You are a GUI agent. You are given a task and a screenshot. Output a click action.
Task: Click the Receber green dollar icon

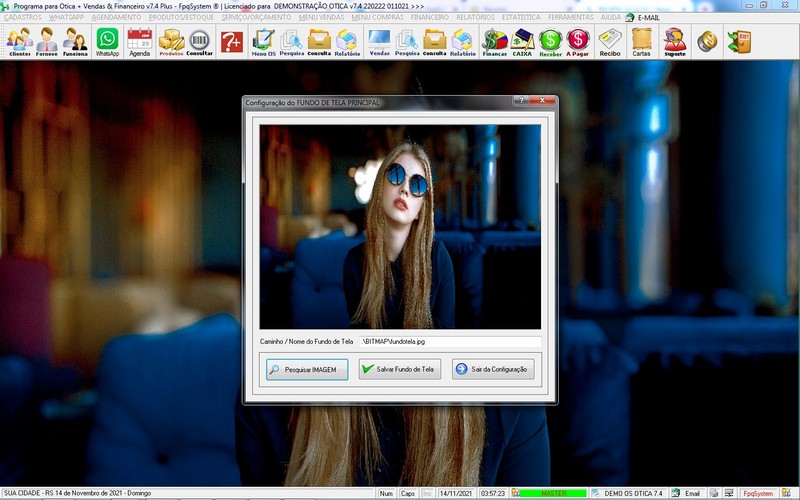tap(550, 41)
